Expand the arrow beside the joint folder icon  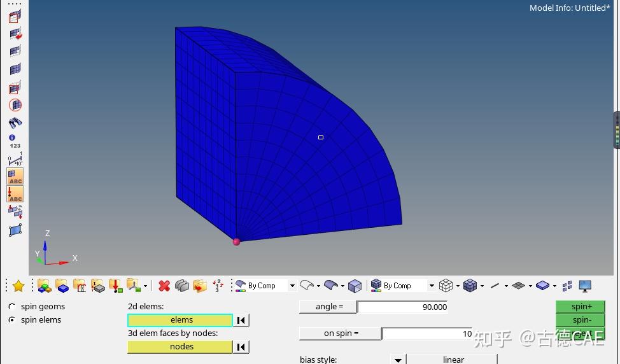(x=146, y=286)
